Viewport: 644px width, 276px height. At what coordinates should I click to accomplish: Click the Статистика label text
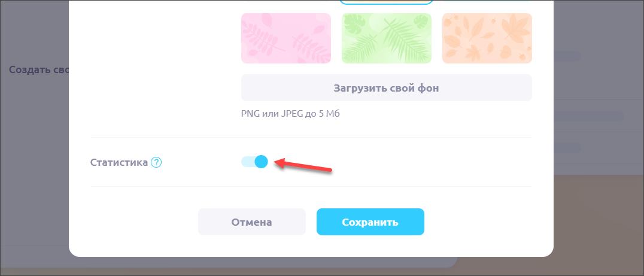point(119,163)
